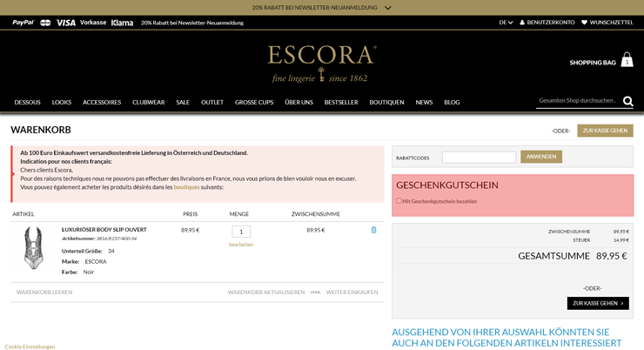
Task: Click the body slip product thumbnail
Action: tap(33, 248)
